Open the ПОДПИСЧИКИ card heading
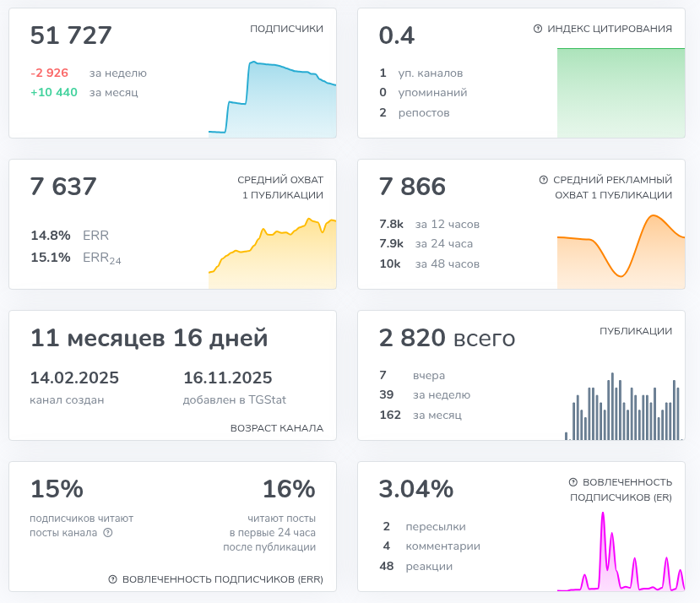The height and width of the screenshot is (603, 700). 286,29
